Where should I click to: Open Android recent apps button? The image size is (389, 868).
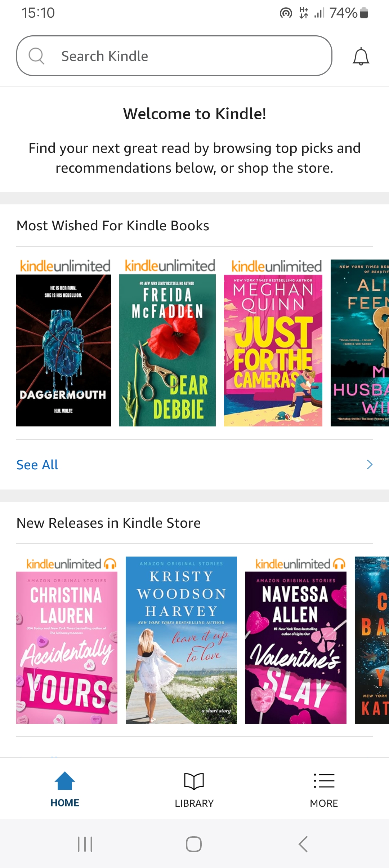tap(85, 844)
